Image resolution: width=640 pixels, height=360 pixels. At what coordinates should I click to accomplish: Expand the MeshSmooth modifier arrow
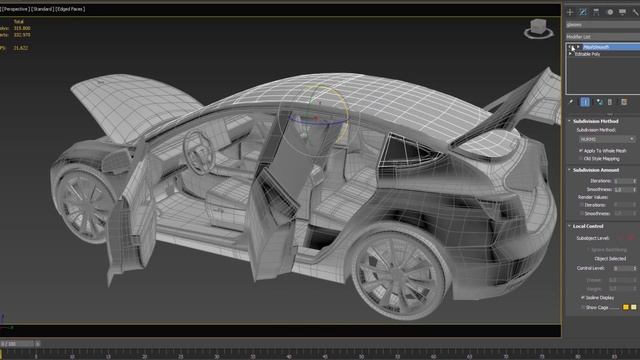(578, 47)
